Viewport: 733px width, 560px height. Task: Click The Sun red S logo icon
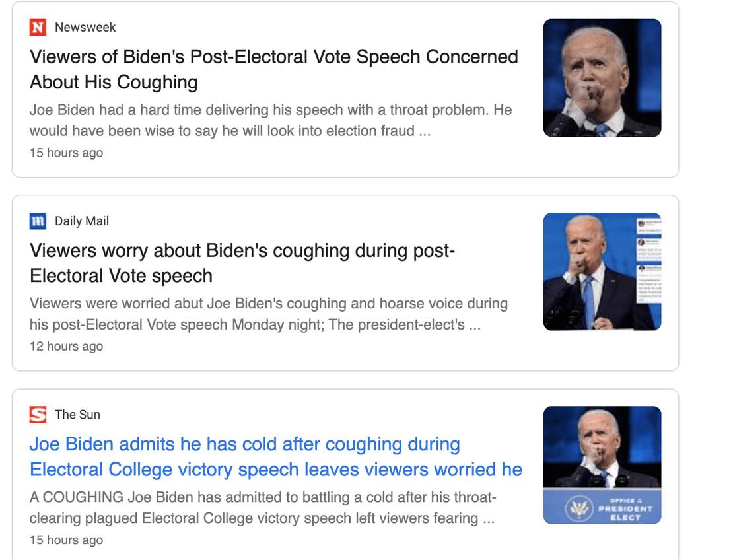(38, 415)
